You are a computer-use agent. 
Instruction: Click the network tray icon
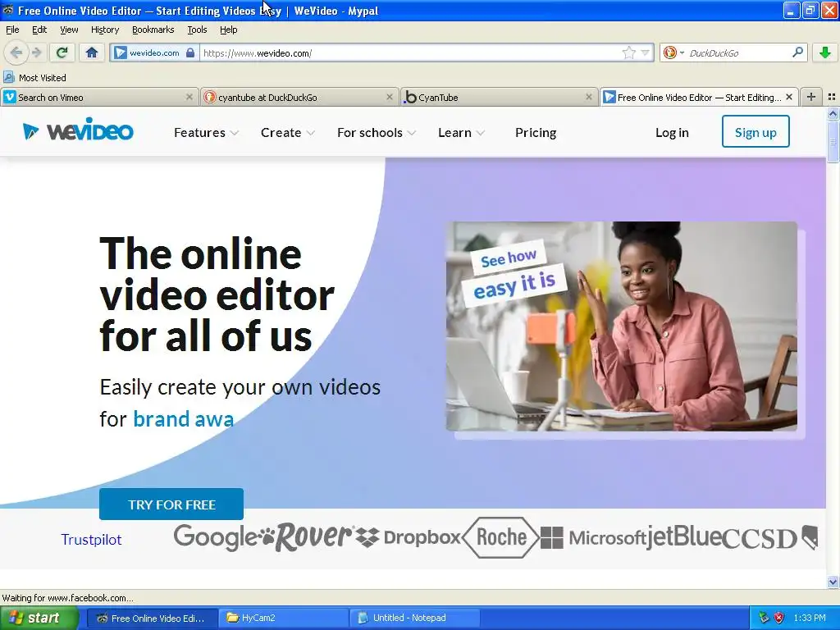coord(764,618)
